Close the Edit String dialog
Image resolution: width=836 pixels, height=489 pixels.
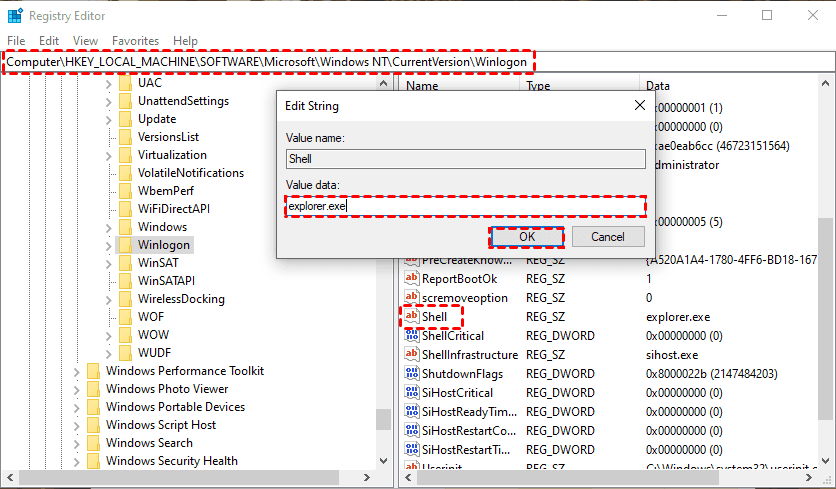640,106
